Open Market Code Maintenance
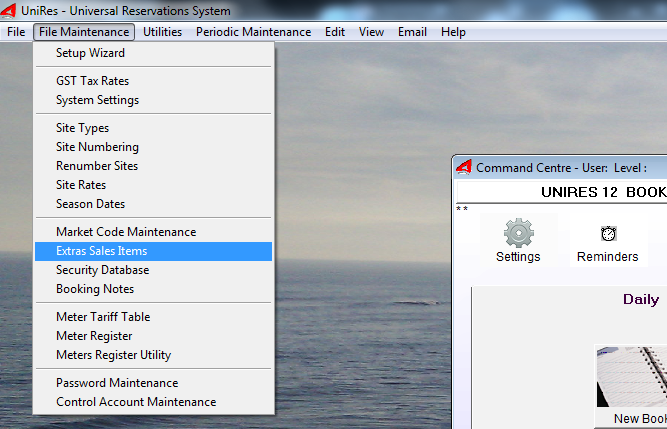Viewport: 667px width, 429px height. (154, 232)
